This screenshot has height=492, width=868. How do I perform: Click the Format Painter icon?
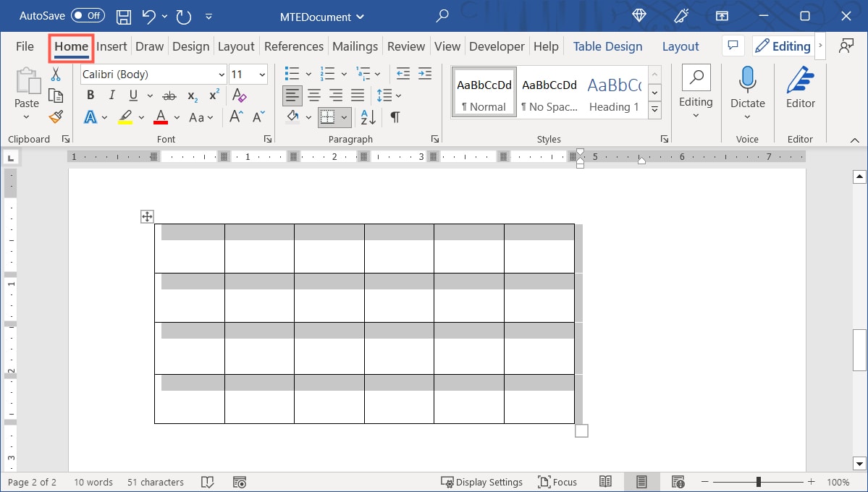pos(56,116)
